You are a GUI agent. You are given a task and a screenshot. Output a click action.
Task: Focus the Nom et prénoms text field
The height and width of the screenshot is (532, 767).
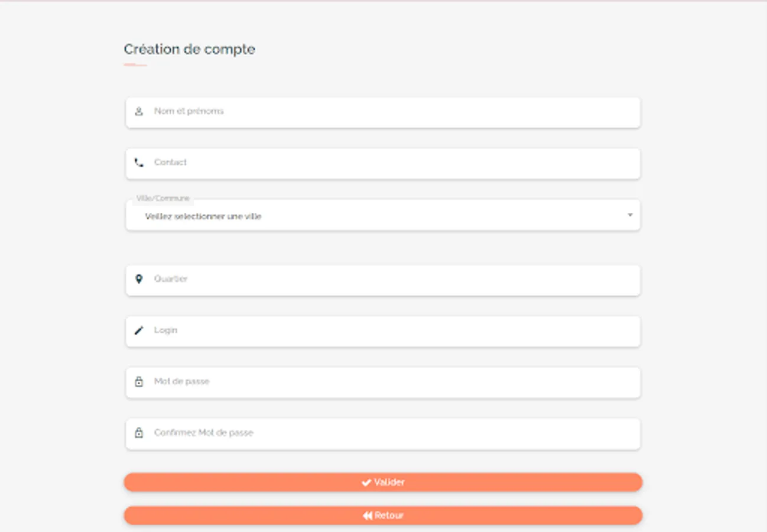pyautogui.click(x=390, y=112)
